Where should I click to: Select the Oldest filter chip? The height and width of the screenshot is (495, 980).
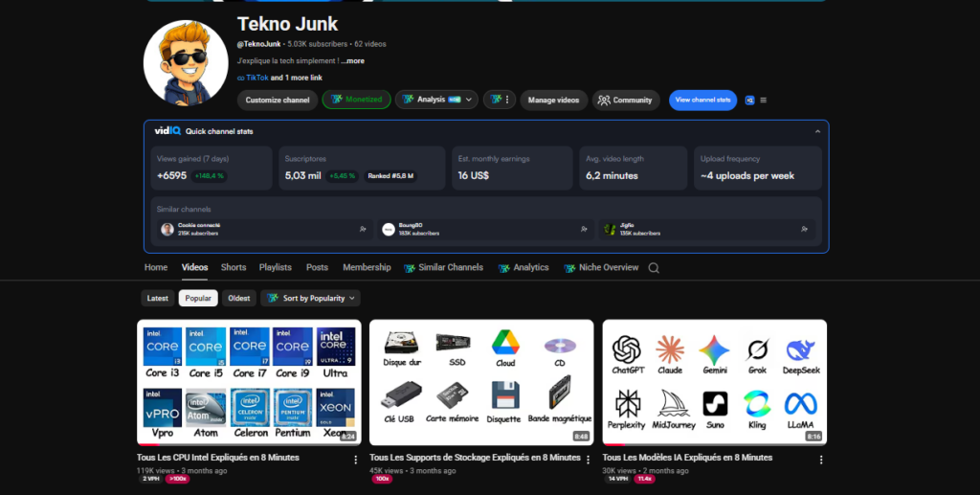(238, 298)
